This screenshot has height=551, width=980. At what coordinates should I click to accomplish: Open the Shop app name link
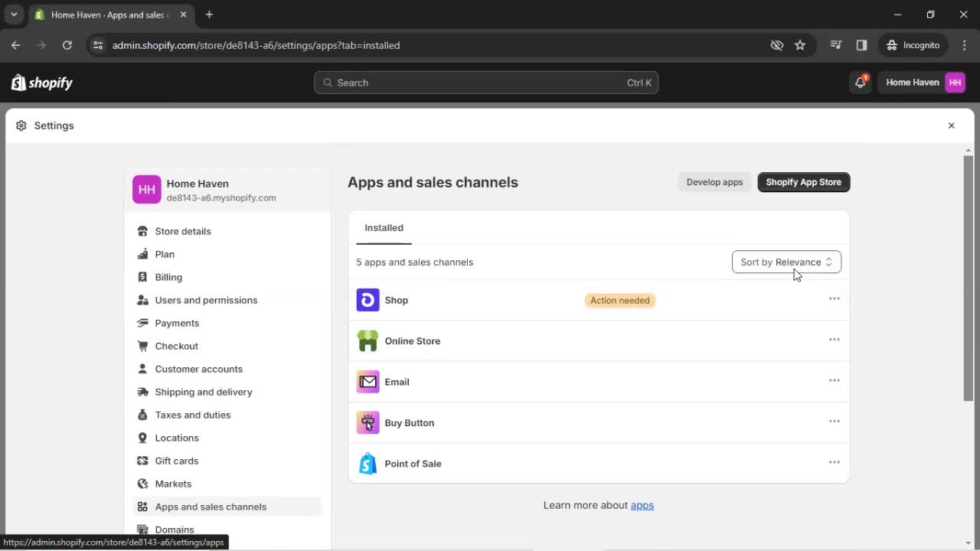(397, 300)
